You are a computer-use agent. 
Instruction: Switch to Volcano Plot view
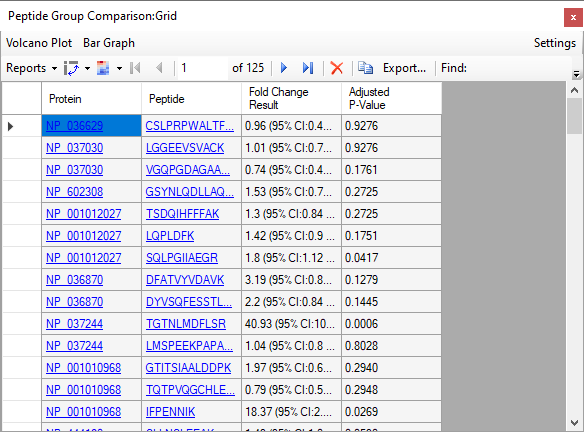click(x=39, y=43)
